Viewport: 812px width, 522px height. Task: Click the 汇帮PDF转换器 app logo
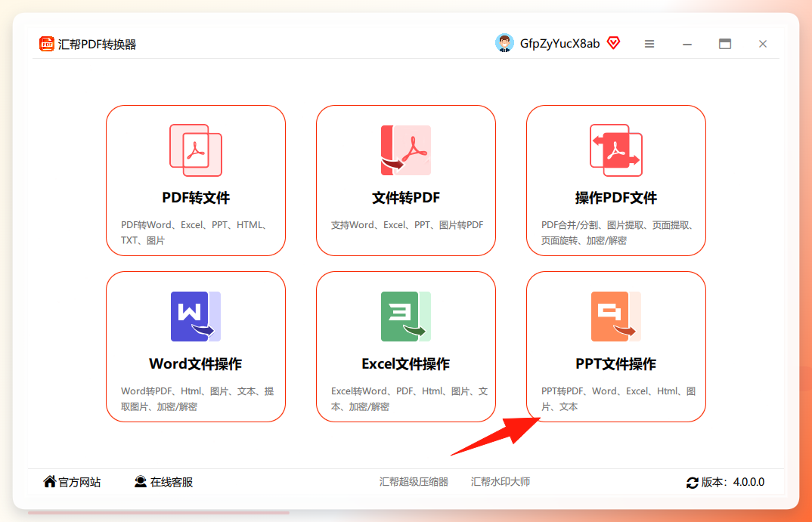(x=47, y=44)
